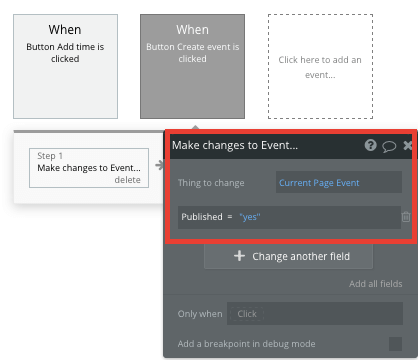
Task: Click the Published field name
Action: tap(202, 217)
